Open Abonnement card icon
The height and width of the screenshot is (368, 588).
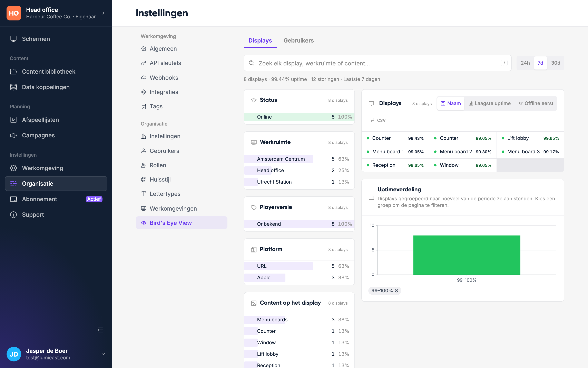click(13, 199)
